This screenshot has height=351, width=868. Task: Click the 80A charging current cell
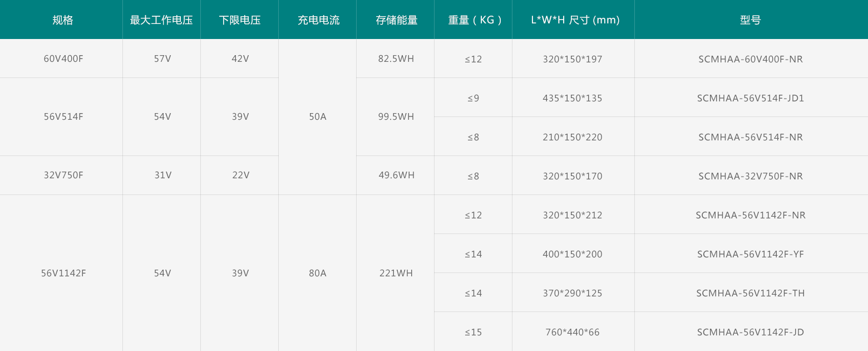[318, 273]
